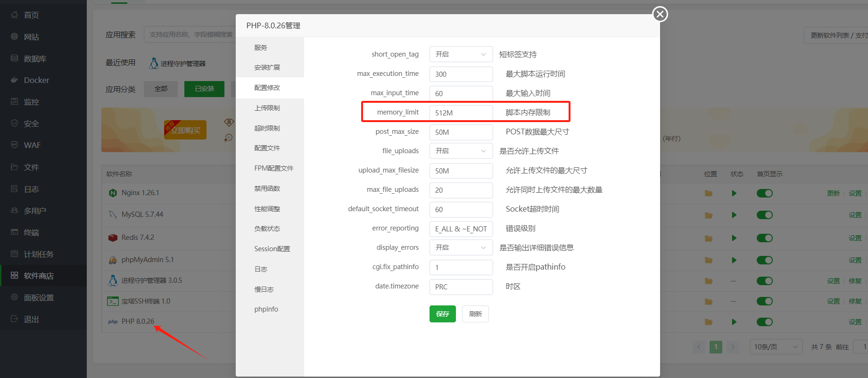Open folder location for Nginx row
Screen dimensions: 868x378
708,193
